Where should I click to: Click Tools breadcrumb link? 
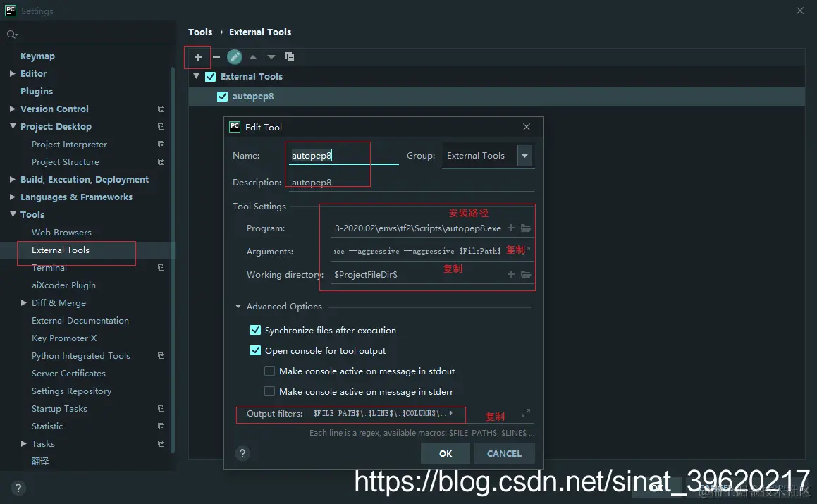(x=200, y=32)
